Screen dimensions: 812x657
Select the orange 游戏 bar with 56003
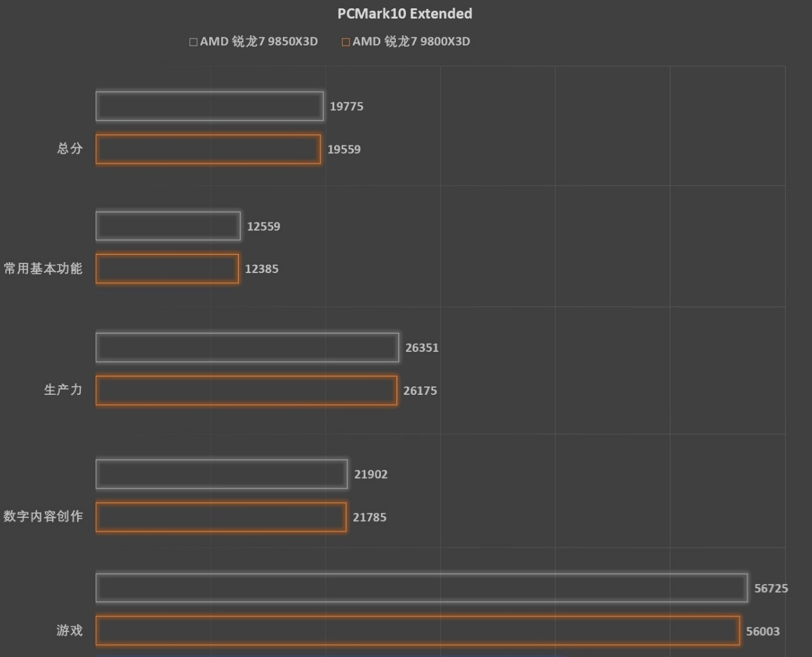418,631
